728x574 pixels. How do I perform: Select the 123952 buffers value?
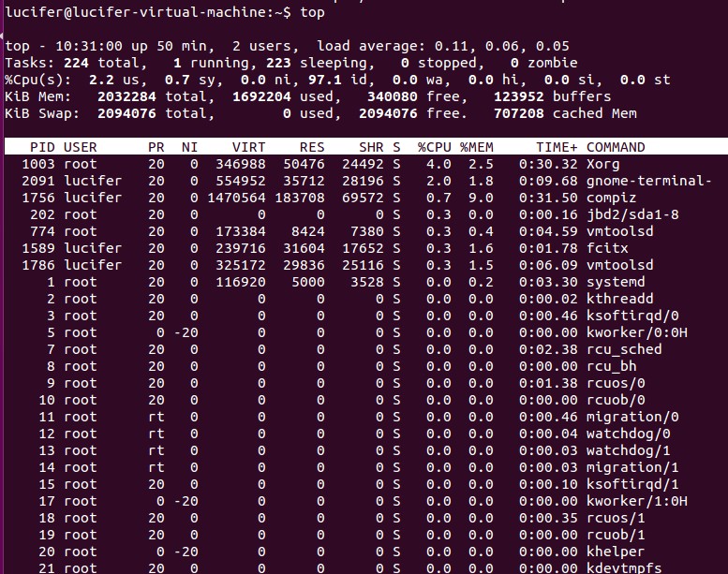click(519, 97)
